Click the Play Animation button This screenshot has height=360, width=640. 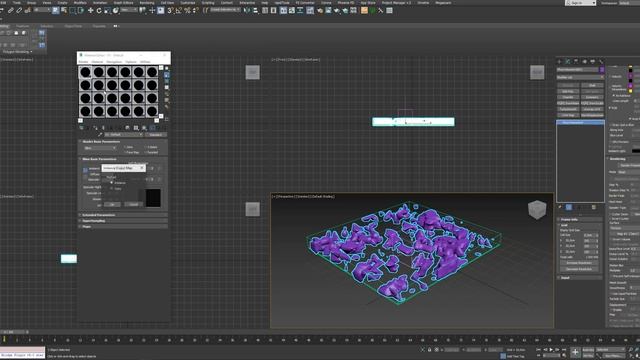coord(551,350)
